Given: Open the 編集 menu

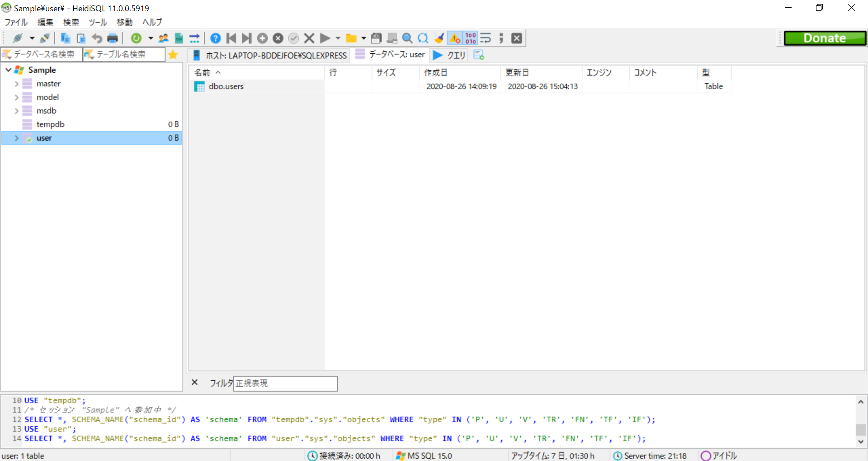Looking at the screenshot, I should coord(45,22).
